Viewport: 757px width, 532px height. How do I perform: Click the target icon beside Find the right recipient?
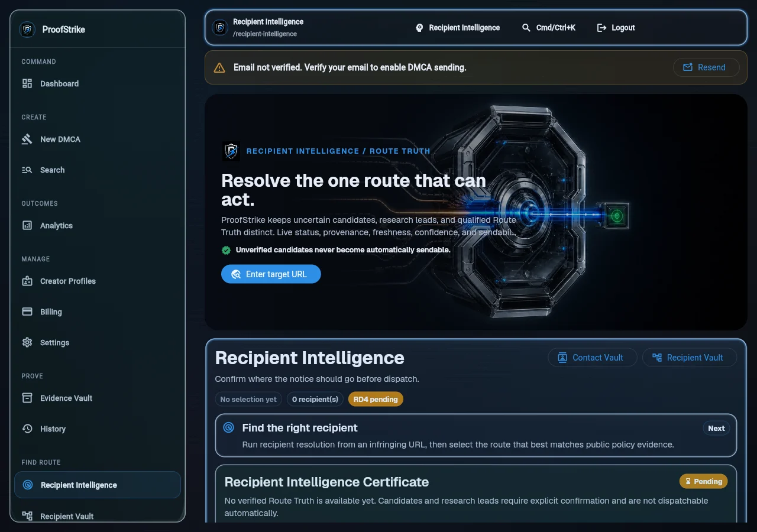228,427
